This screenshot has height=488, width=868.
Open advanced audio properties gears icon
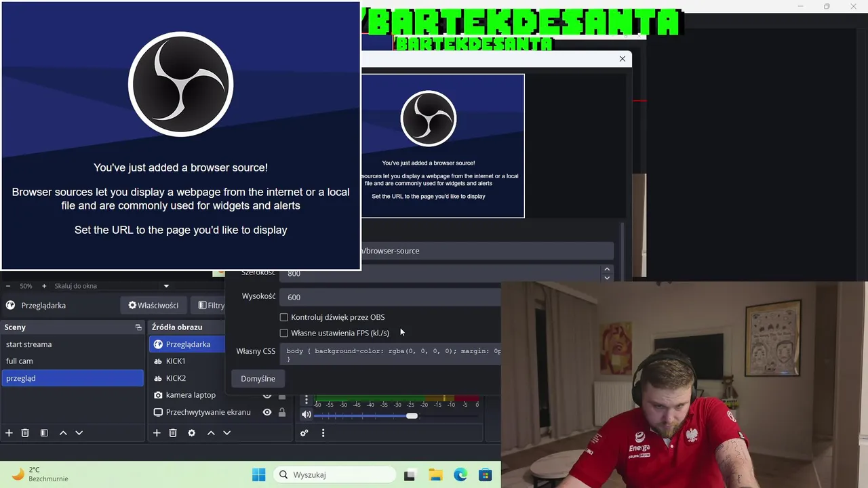[x=304, y=432]
